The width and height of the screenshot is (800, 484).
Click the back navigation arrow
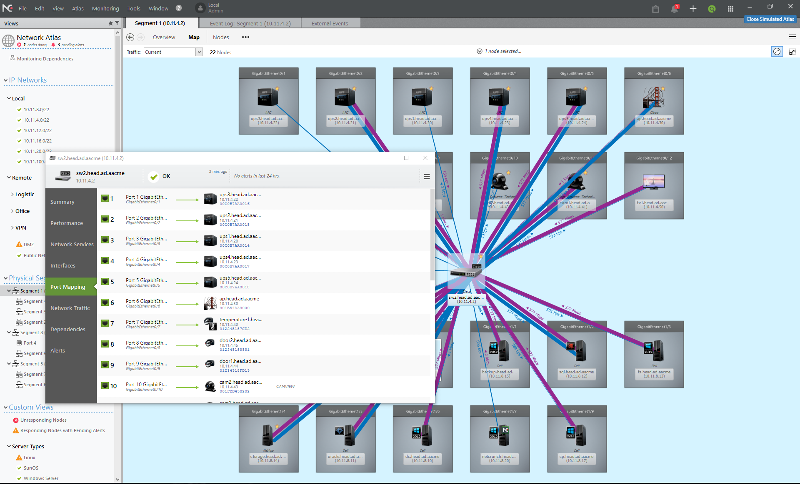pos(130,37)
